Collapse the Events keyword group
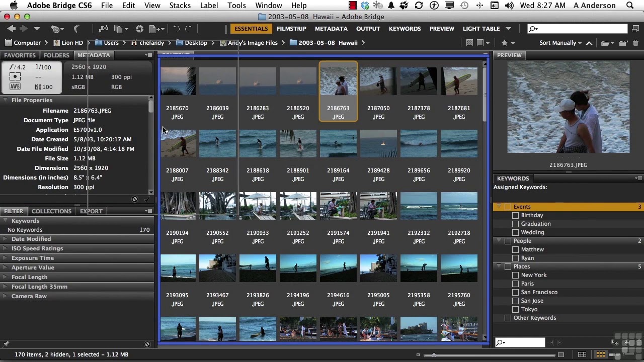This screenshot has width=644, height=362. coord(499,207)
